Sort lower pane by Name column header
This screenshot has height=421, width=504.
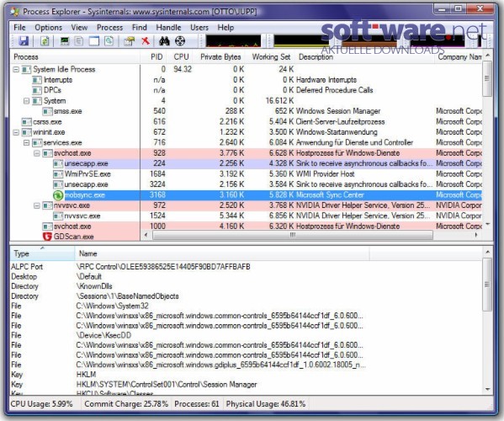[222, 253]
